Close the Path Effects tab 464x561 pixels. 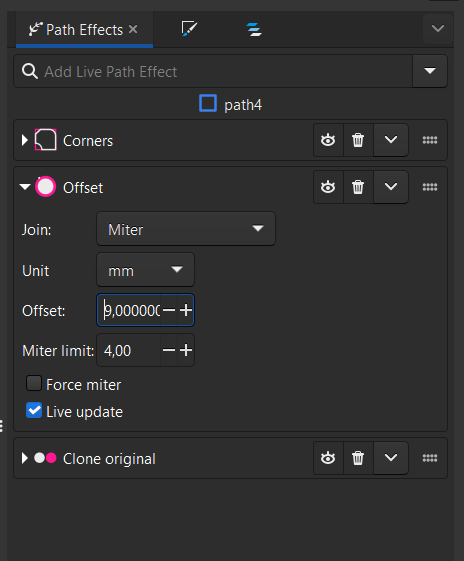tap(133, 29)
